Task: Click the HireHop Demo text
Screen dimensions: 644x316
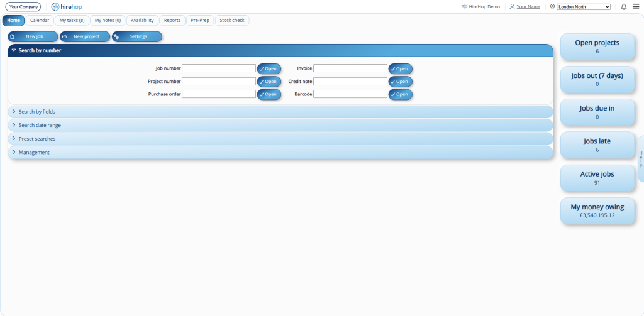Action: click(484, 6)
